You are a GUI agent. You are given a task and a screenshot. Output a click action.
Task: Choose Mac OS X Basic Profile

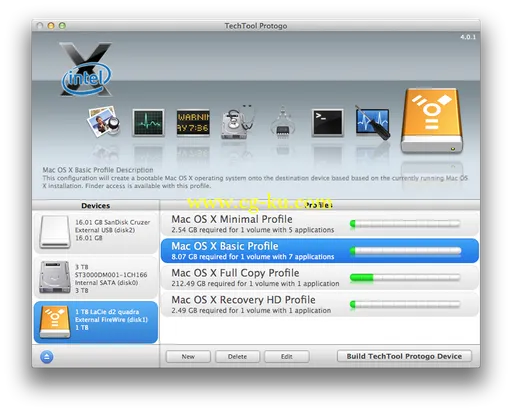coord(319,251)
